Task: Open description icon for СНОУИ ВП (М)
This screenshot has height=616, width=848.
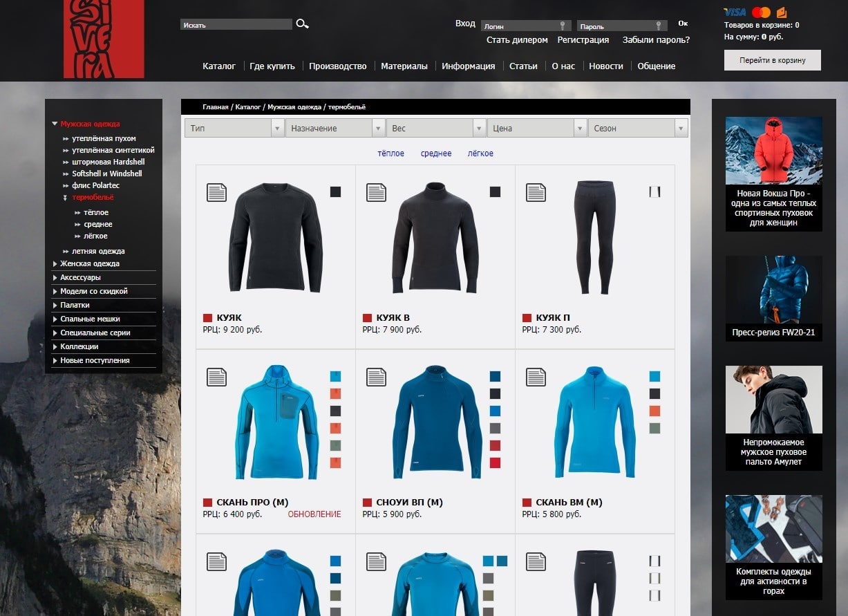Action: click(x=376, y=377)
